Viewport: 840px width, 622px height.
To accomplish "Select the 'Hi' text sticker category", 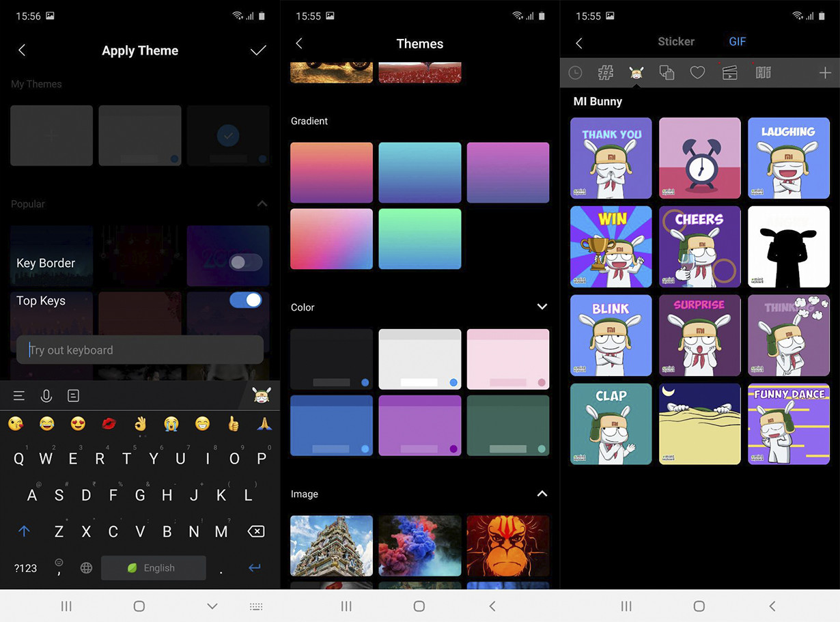I will click(763, 72).
